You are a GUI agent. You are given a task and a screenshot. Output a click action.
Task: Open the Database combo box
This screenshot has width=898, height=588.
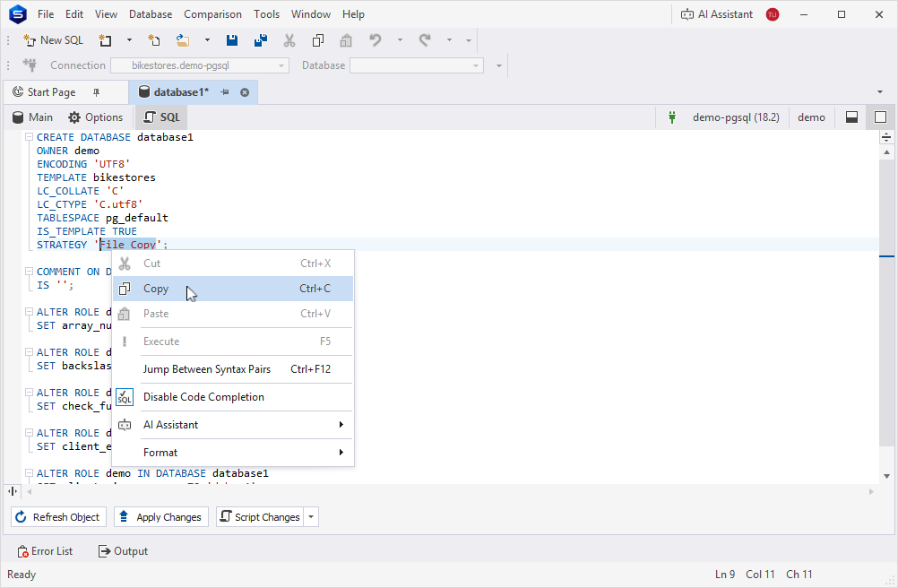[417, 65]
